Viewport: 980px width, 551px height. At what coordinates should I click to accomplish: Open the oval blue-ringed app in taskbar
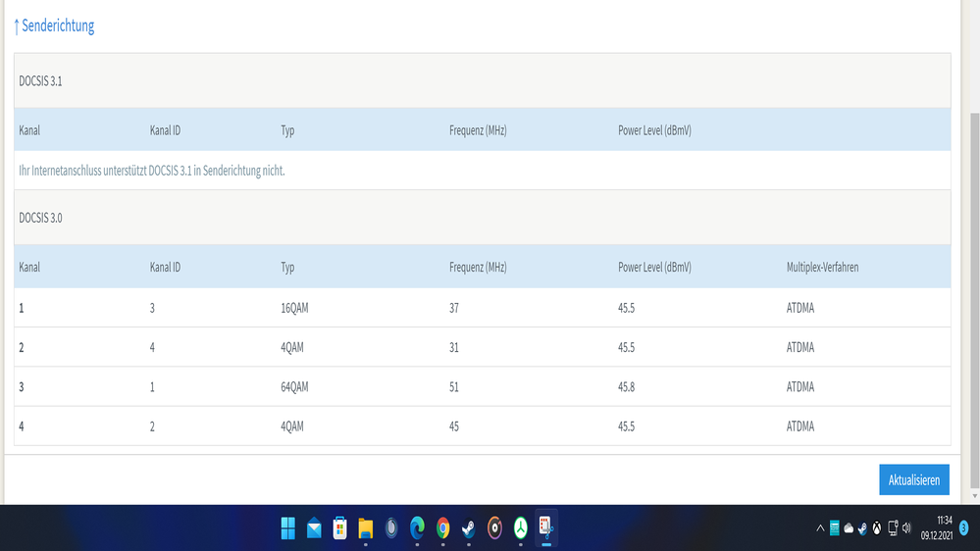coord(391,528)
